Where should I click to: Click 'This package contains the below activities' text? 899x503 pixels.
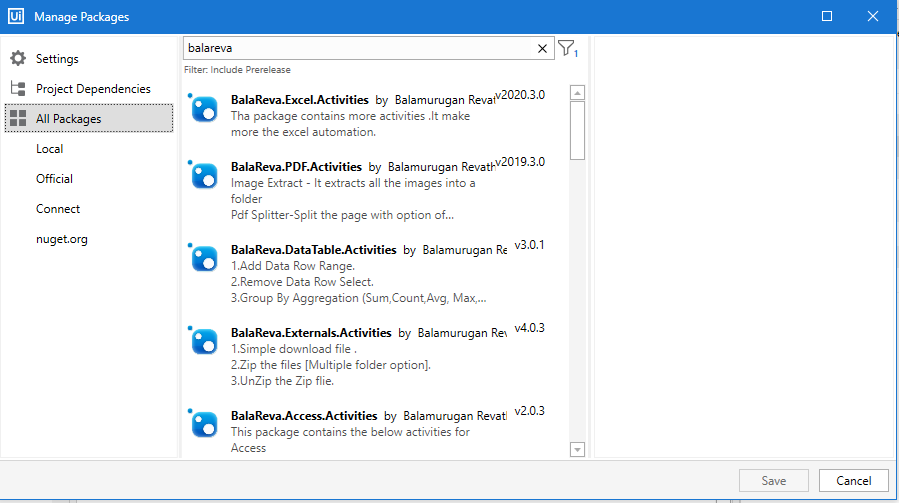[x=350, y=432]
